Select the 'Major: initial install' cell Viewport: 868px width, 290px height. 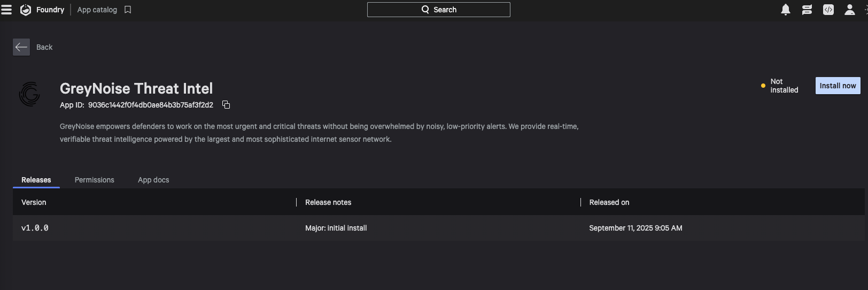click(336, 228)
